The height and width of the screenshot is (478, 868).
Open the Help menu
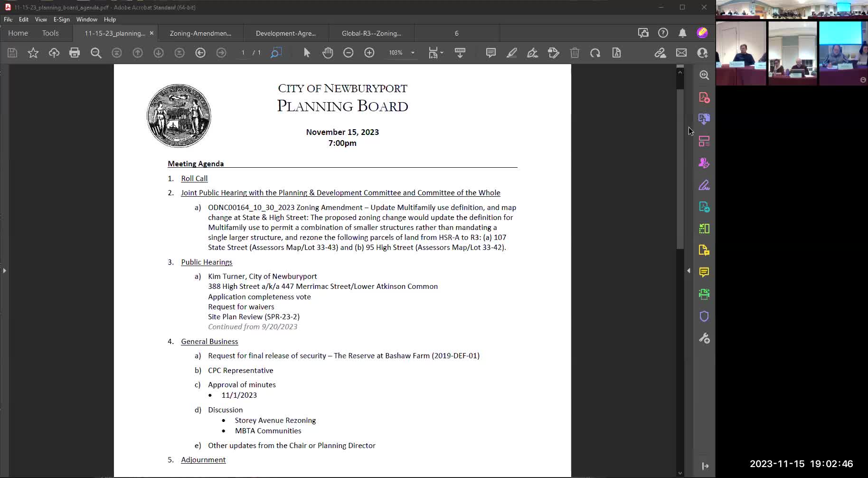click(x=110, y=19)
